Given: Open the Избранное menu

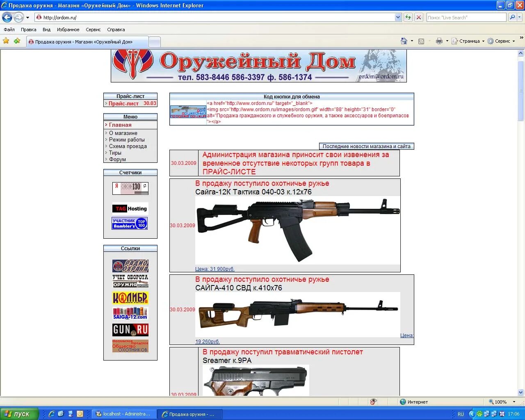Looking at the screenshot, I should point(68,30).
